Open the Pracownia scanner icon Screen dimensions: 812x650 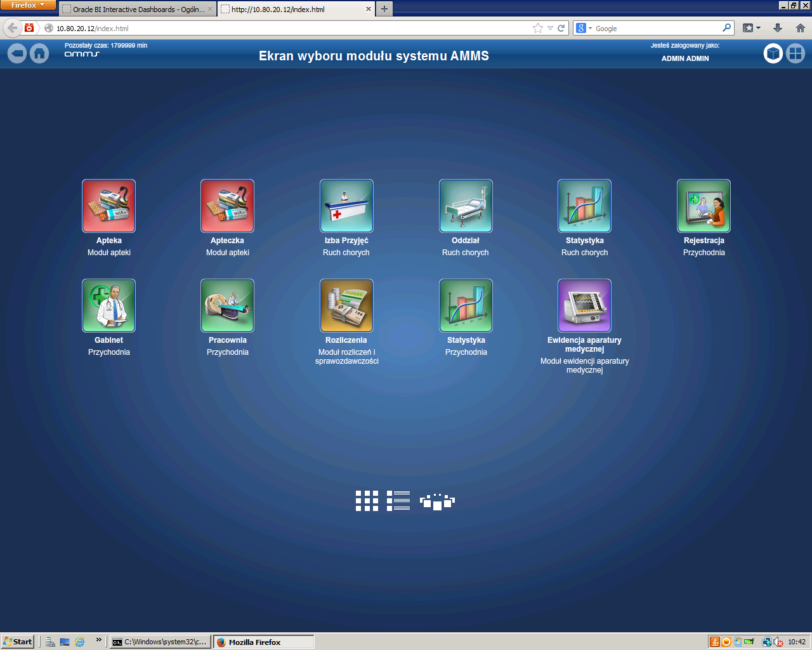227,305
